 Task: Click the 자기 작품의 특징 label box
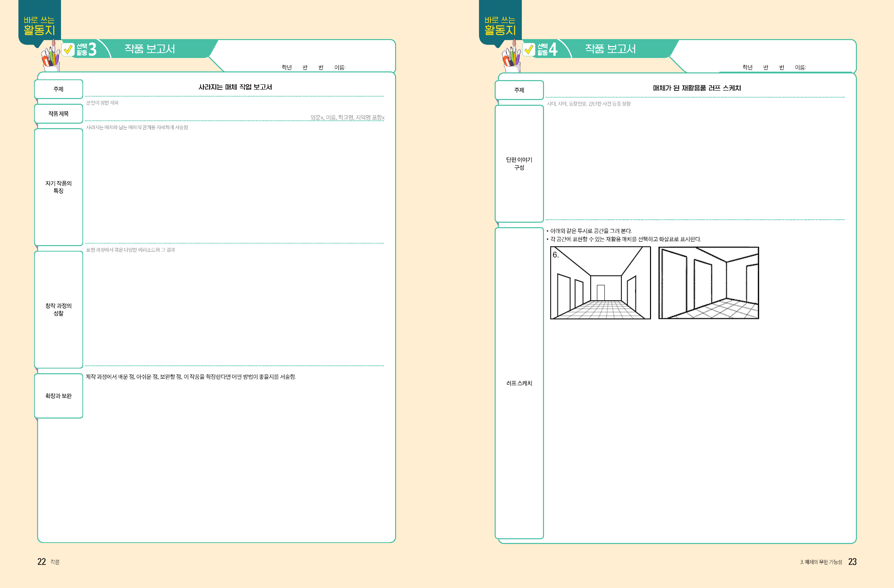[59, 187]
